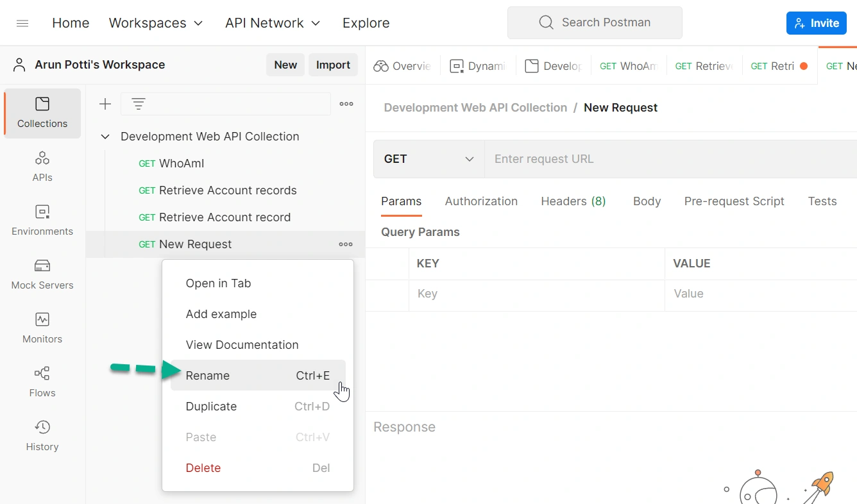The width and height of the screenshot is (857, 504).
Task: Switch to the Development collection tab
Action: [x=553, y=66]
